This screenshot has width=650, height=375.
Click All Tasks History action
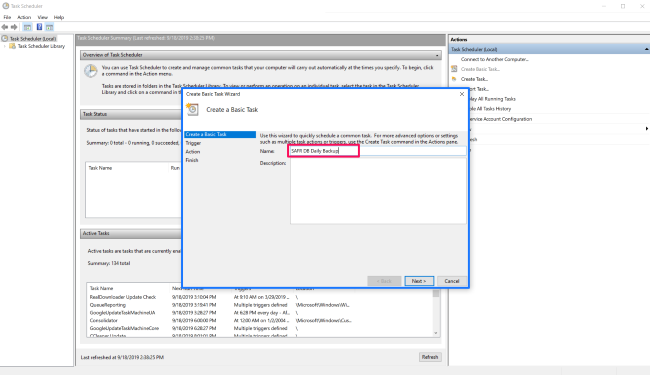click(490, 109)
